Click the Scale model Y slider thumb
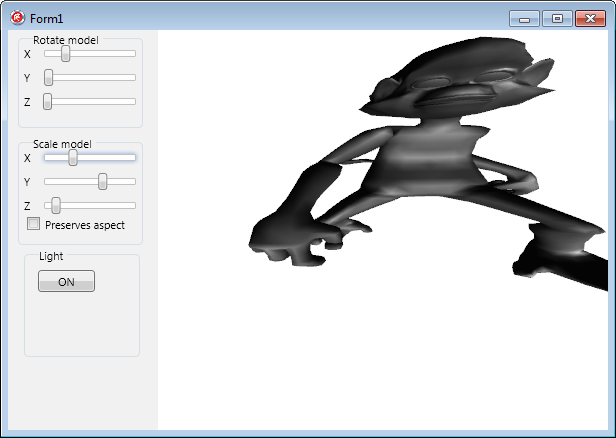Image resolution: width=616 pixels, height=438 pixels. point(103,181)
